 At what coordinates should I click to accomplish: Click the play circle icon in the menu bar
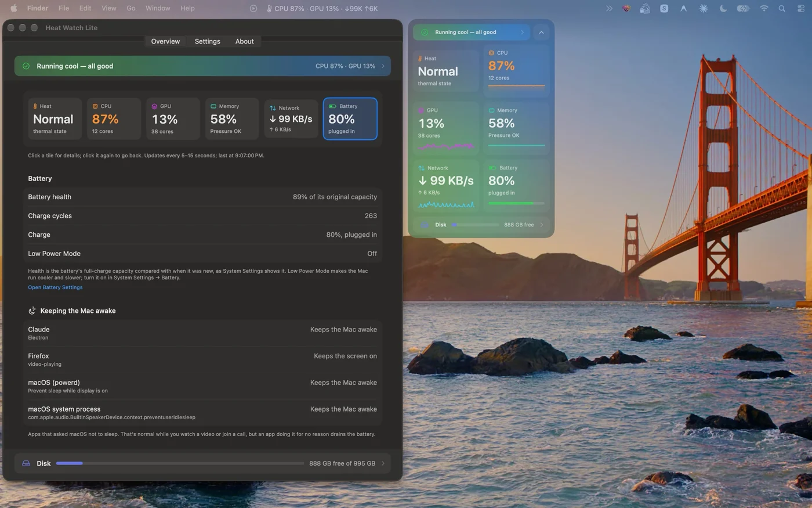tap(253, 8)
